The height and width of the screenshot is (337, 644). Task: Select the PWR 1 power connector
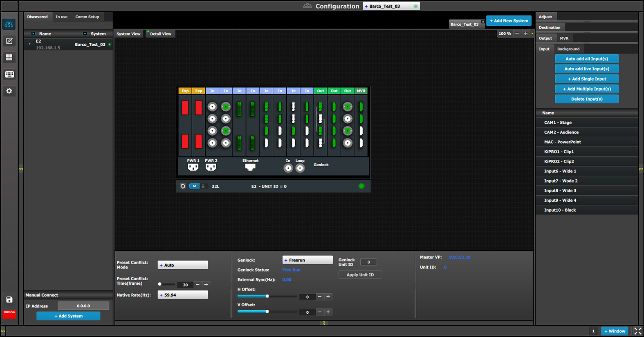(193, 167)
